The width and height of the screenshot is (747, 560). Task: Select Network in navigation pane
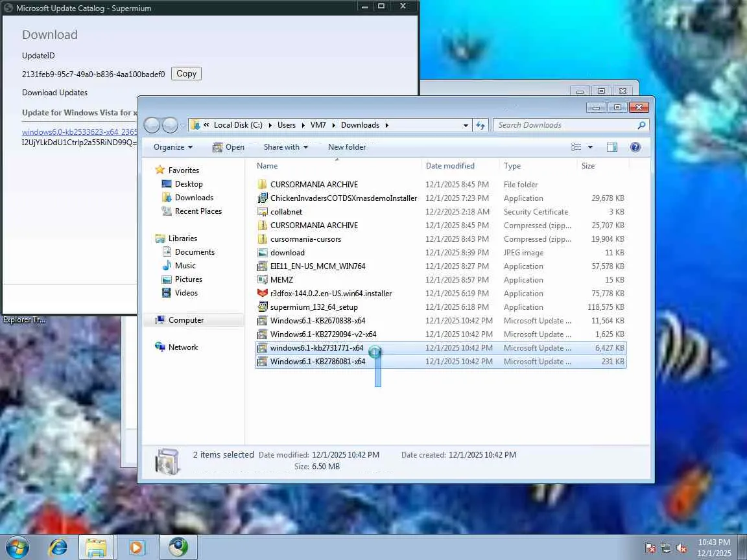tap(183, 347)
